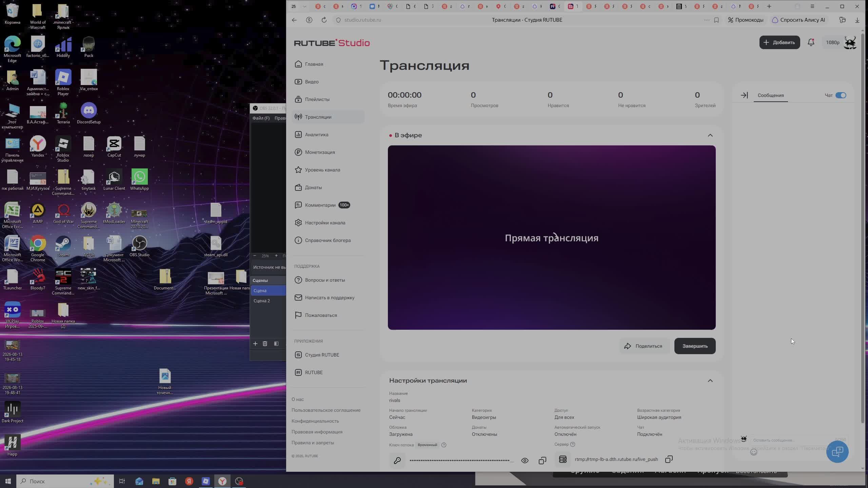Screen dimensions: 868x488
Task: Switch to the Сообщения tab
Action: [771, 95]
